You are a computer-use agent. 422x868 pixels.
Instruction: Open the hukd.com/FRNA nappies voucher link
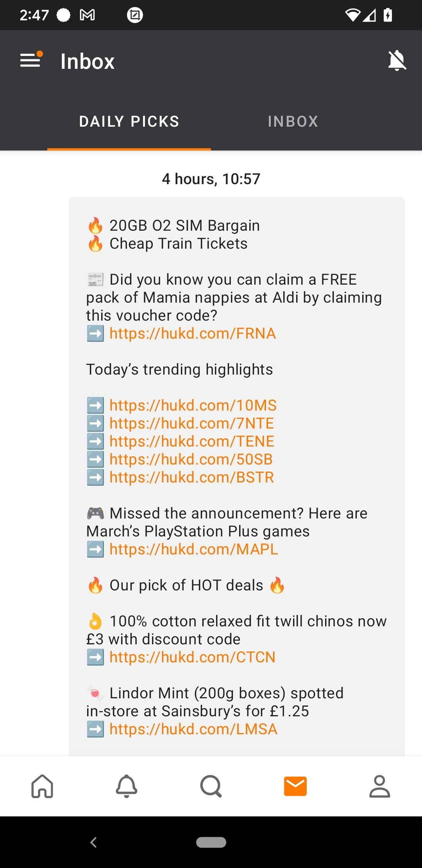pyautogui.click(x=193, y=334)
